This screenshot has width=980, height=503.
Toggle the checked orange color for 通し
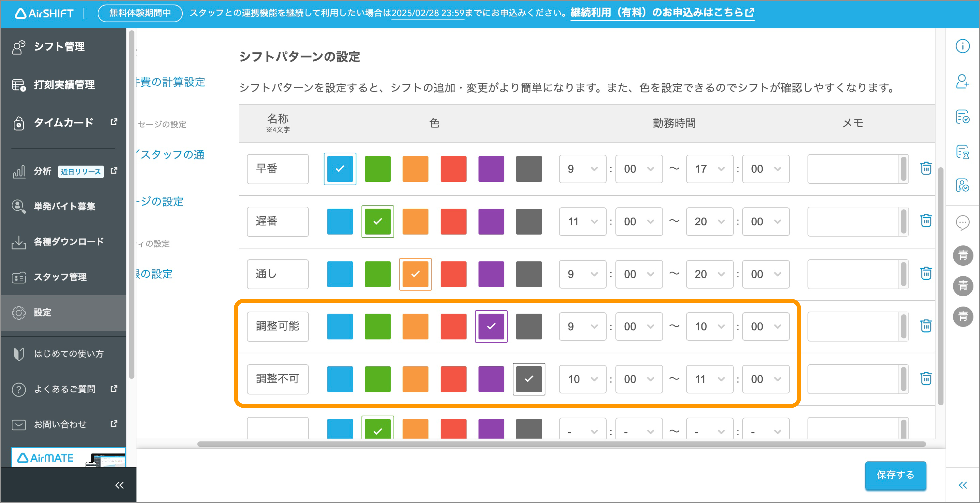click(415, 274)
